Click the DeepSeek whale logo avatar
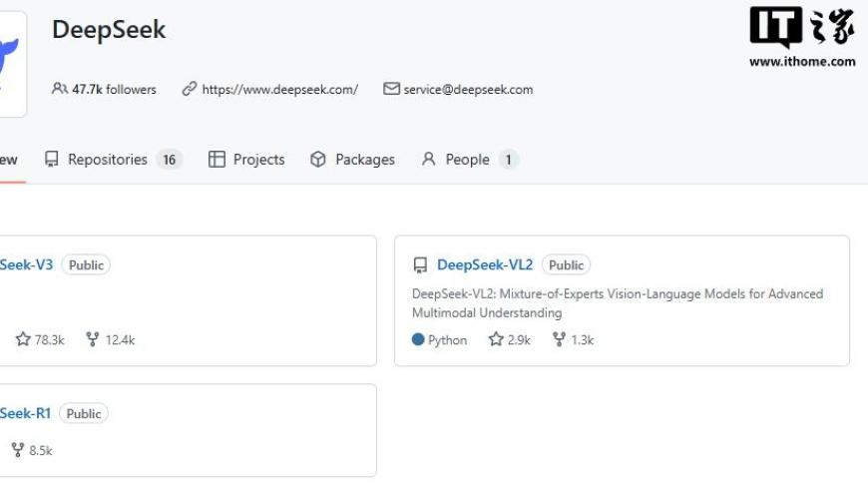This screenshot has width=868, height=491. click(x=10, y=64)
